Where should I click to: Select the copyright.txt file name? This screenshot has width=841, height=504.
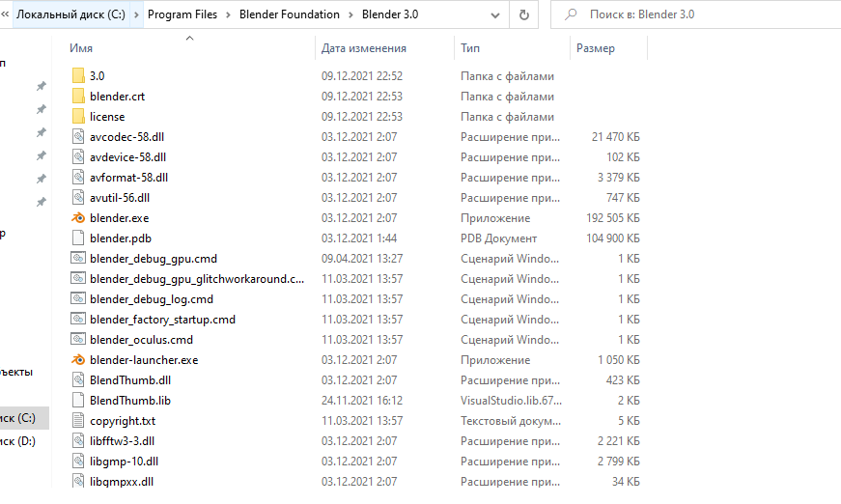[x=123, y=421]
